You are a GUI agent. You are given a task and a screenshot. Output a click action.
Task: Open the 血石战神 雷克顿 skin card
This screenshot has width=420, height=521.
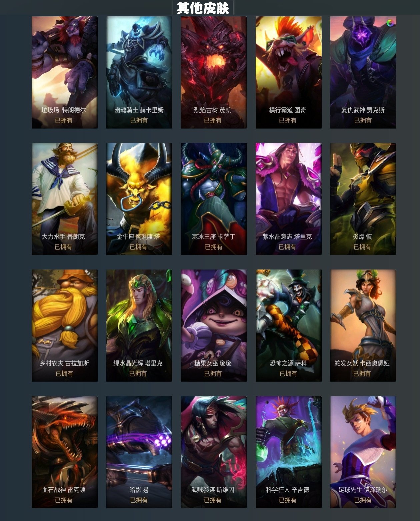point(65,452)
